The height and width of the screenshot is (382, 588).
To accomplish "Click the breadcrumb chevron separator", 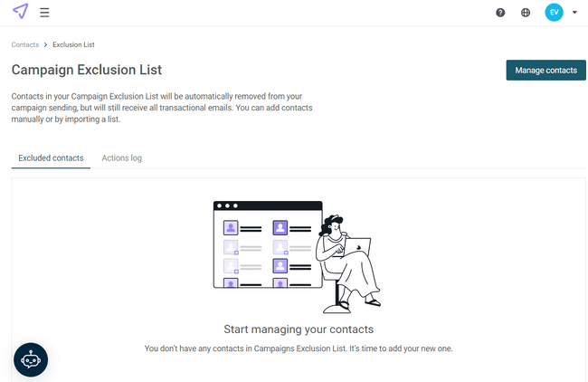I will point(45,44).
